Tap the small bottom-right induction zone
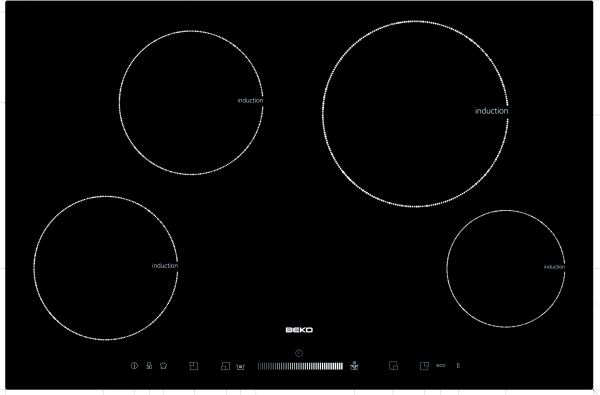Viewport: 600px width, 395px height. coord(505,268)
